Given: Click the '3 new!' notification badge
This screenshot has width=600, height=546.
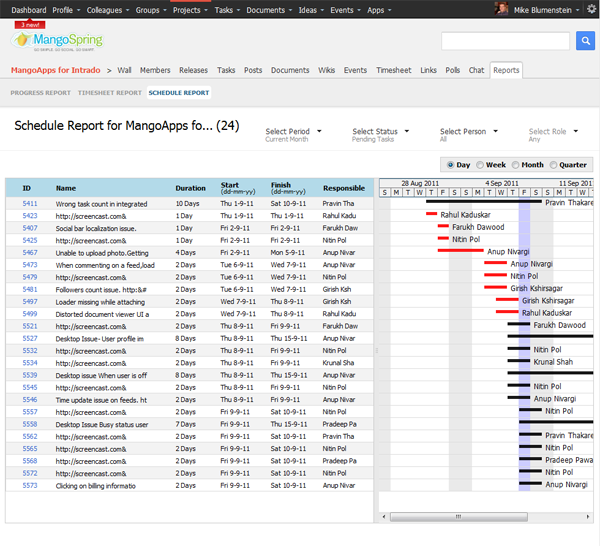Looking at the screenshot, I should point(30,25).
